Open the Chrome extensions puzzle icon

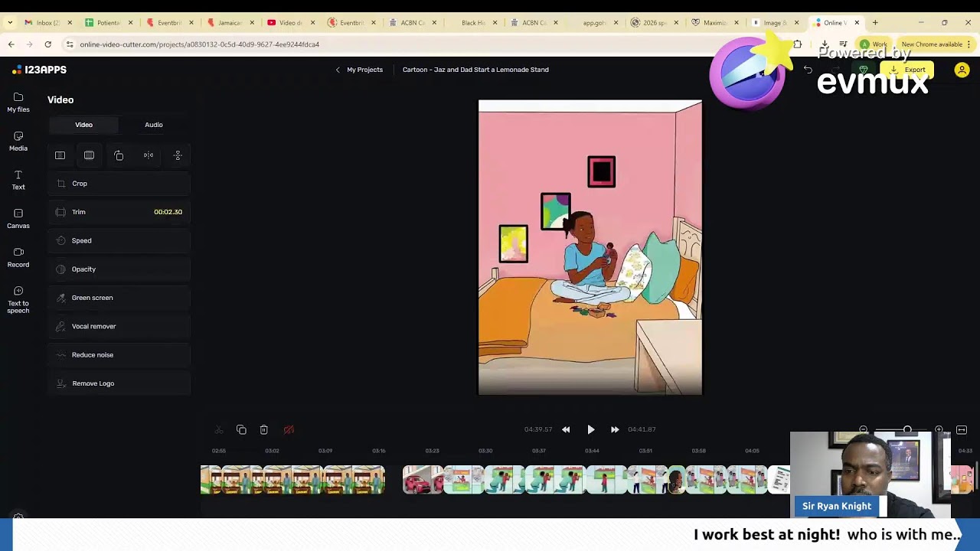[x=797, y=44]
